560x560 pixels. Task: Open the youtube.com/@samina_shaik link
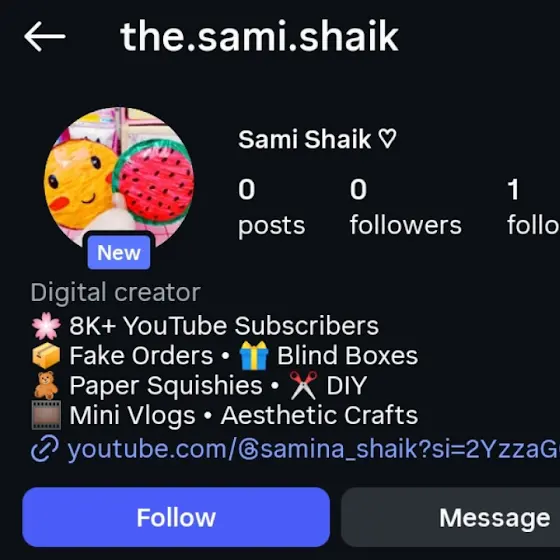(313, 449)
